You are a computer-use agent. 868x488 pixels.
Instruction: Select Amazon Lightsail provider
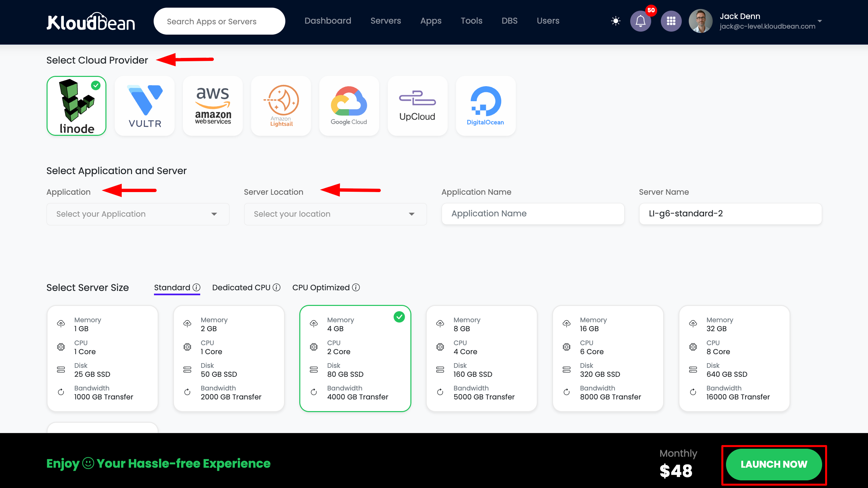281,106
